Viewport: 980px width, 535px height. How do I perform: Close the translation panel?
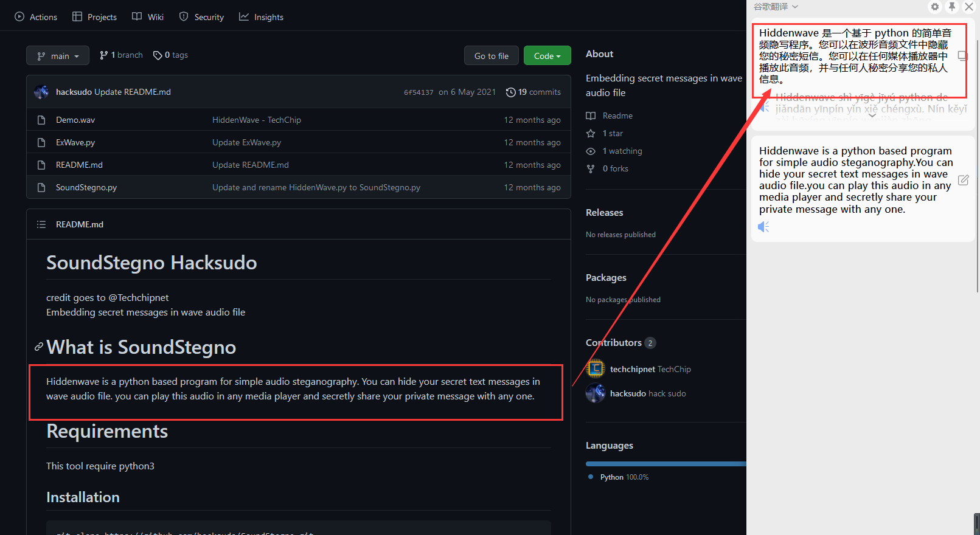tap(969, 7)
